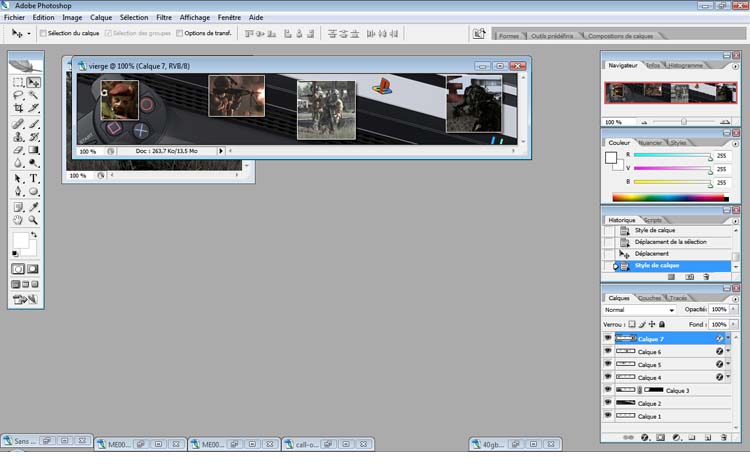The image size is (750, 469).
Task: Hide the Calque 1 layer
Action: click(608, 415)
